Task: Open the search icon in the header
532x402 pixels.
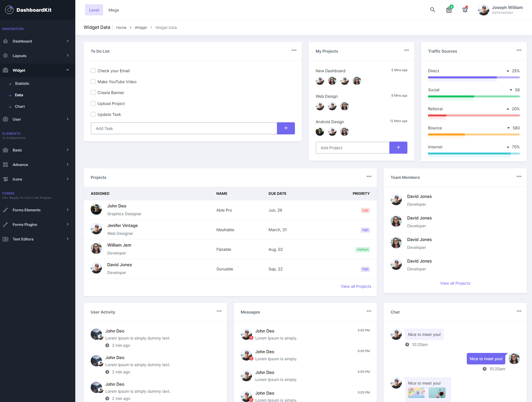Action: 432,9
